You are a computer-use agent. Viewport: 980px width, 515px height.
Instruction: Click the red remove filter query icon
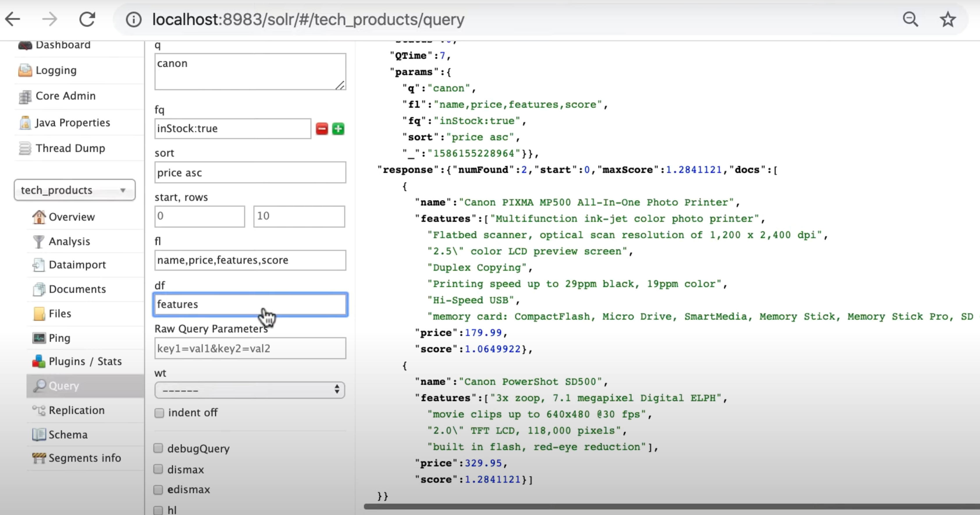[322, 129]
